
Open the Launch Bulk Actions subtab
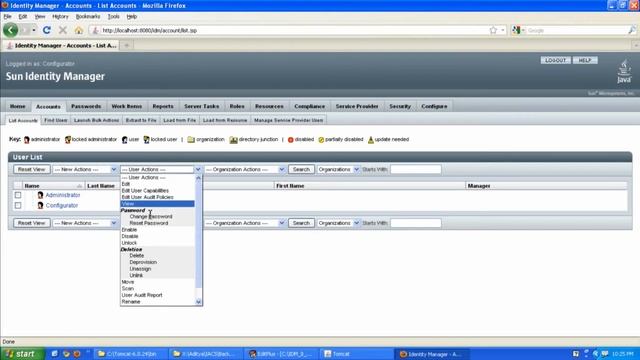coord(96,120)
